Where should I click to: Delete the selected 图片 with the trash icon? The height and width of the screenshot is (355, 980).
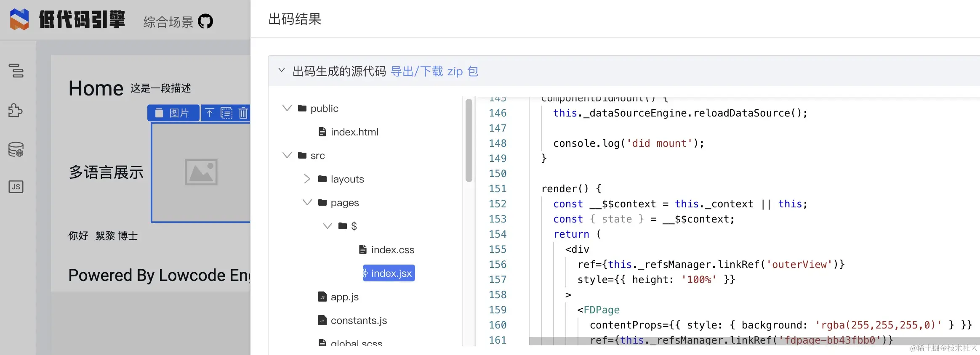pyautogui.click(x=243, y=113)
